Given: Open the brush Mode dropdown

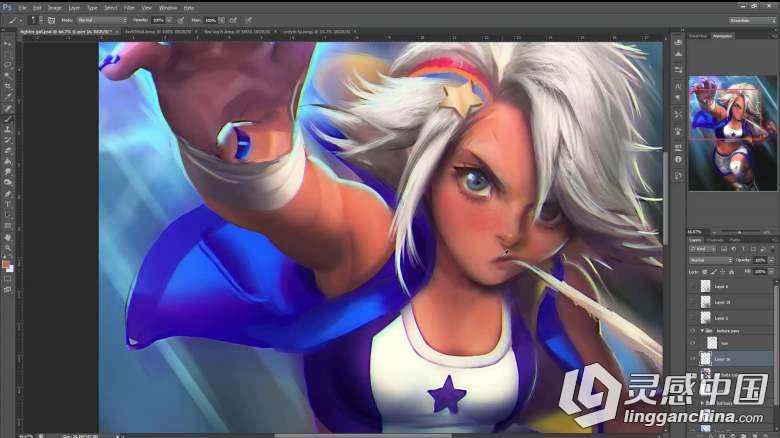Looking at the screenshot, I should [x=101, y=20].
